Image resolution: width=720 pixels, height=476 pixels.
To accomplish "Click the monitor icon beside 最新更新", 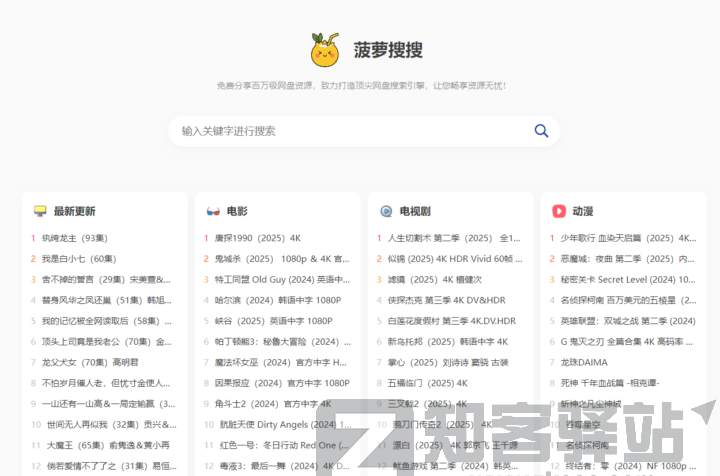I will coord(40,212).
